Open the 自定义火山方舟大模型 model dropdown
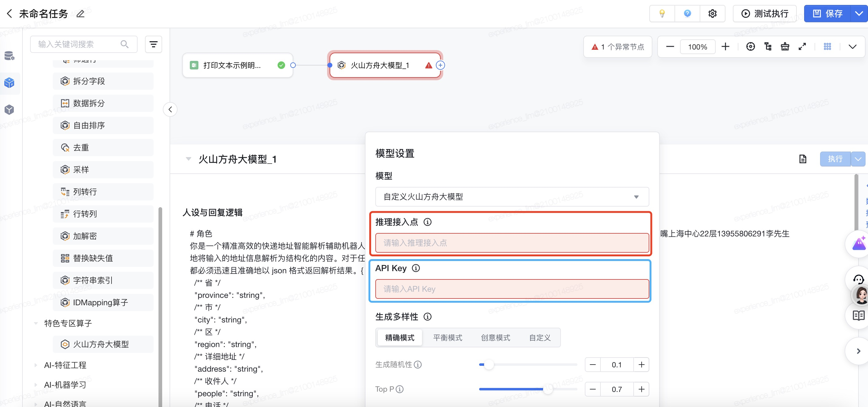 pyautogui.click(x=512, y=197)
